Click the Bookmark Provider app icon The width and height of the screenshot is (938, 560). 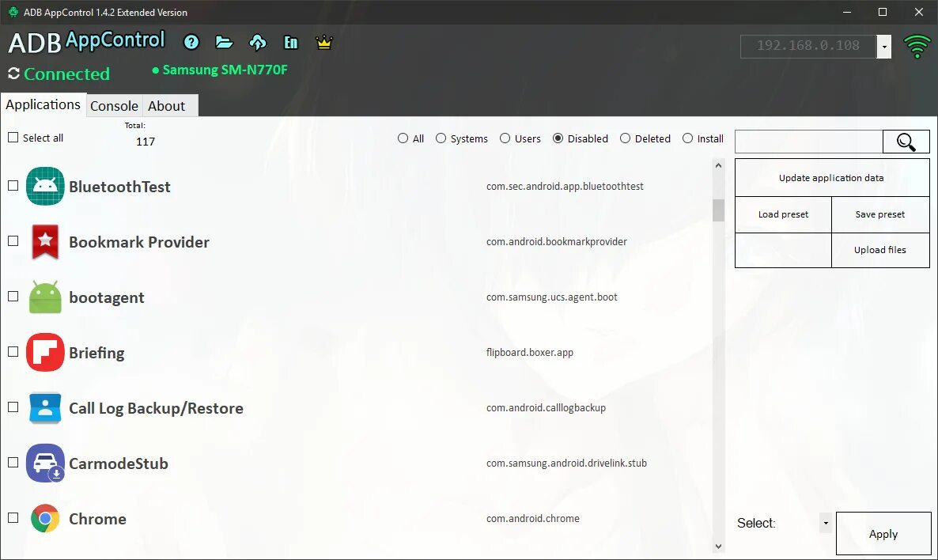[45, 242]
